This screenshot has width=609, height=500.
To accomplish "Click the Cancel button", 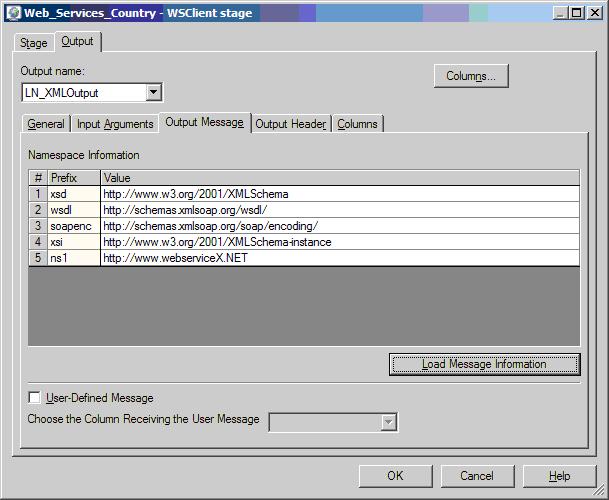I will [477, 476].
